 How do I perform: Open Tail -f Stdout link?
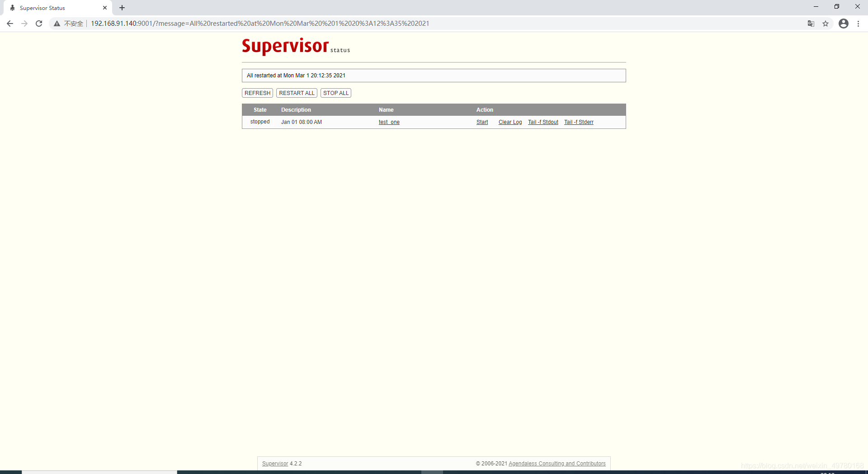pyautogui.click(x=543, y=122)
